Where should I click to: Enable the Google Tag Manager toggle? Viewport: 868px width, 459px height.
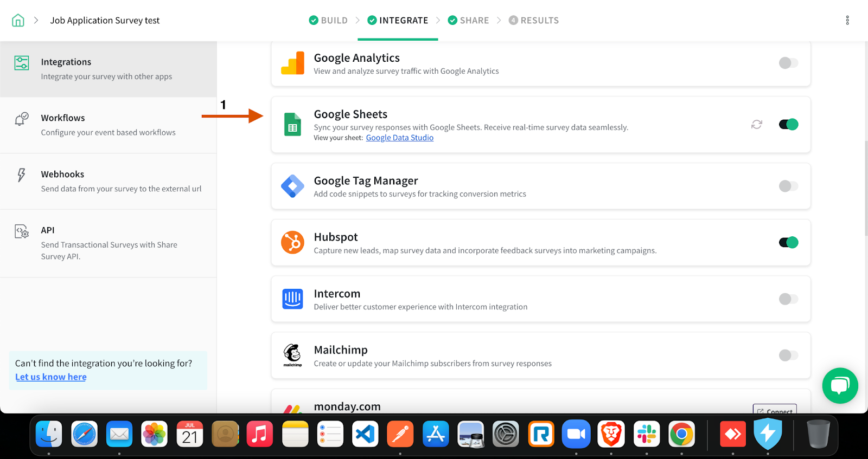(788, 186)
